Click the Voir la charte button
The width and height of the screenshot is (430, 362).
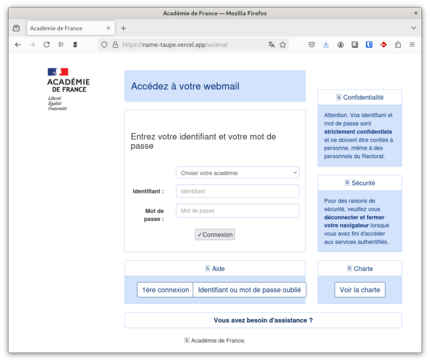point(360,290)
